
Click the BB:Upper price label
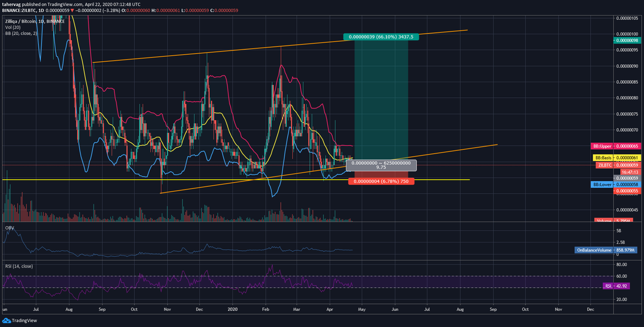coord(616,146)
